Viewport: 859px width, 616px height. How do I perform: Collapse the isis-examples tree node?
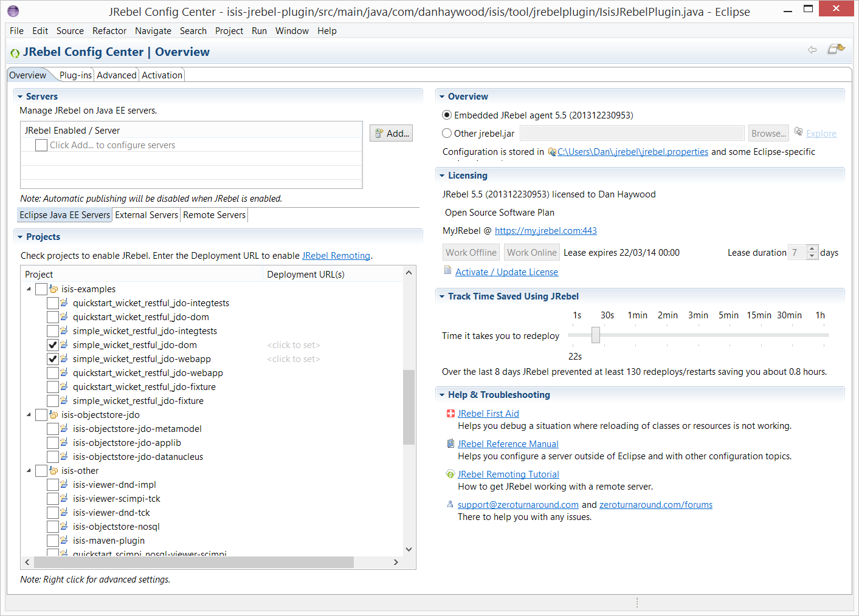(29, 289)
